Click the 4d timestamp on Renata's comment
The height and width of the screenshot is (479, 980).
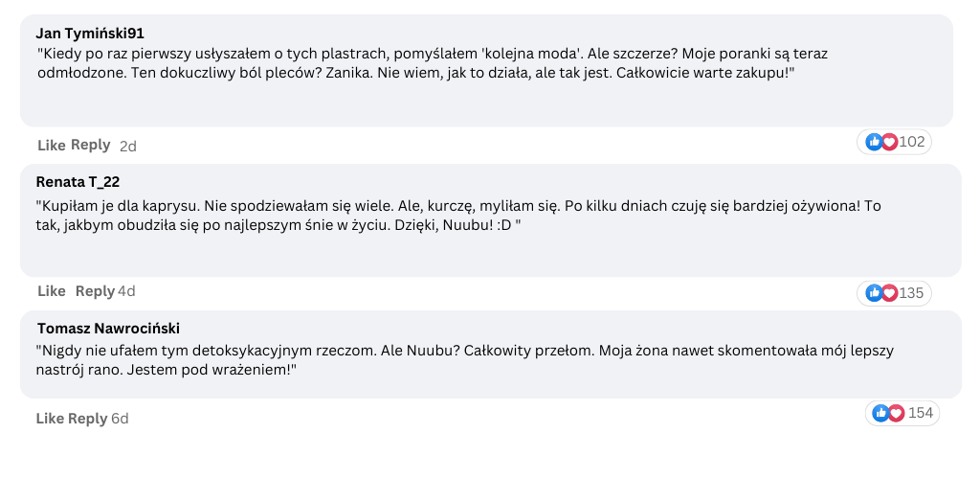click(126, 291)
